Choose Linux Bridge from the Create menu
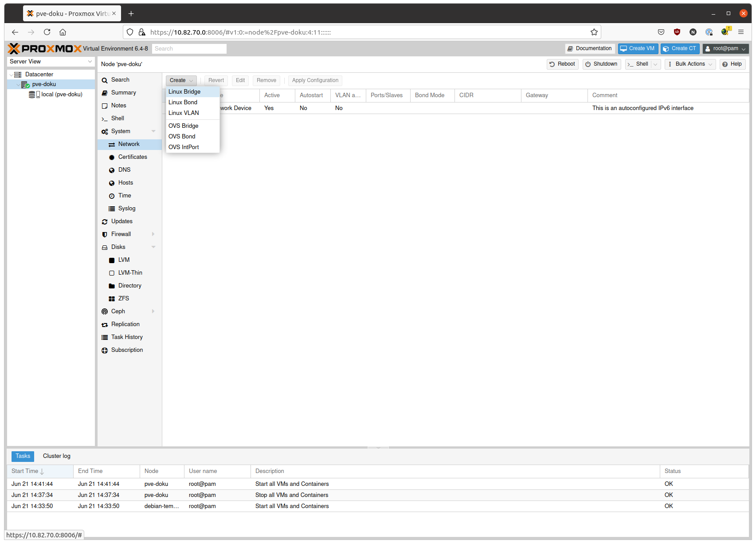 pyautogui.click(x=184, y=92)
